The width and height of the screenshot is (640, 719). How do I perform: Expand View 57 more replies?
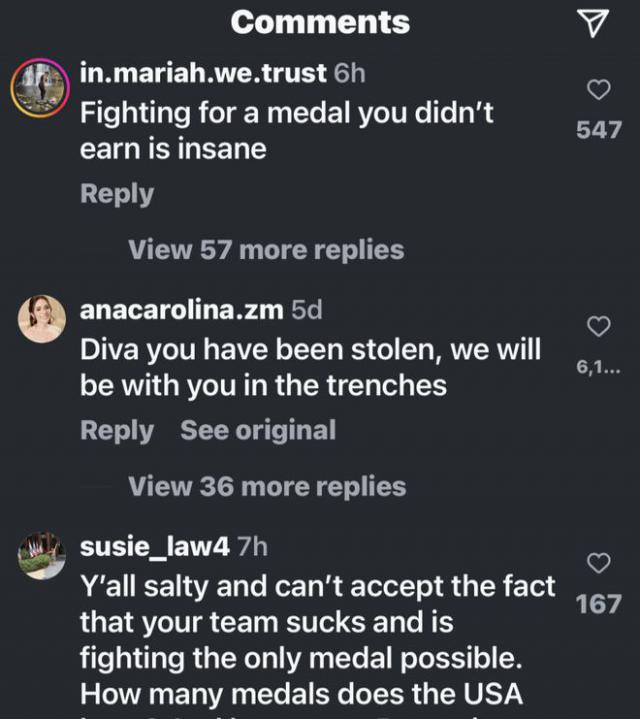coord(266,250)
